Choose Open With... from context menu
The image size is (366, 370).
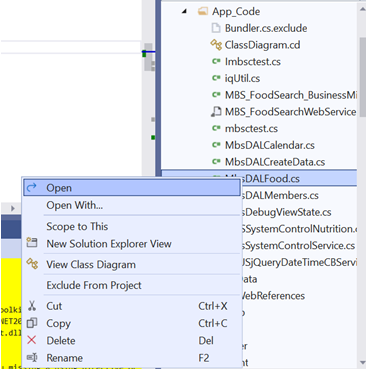[74, 205]
